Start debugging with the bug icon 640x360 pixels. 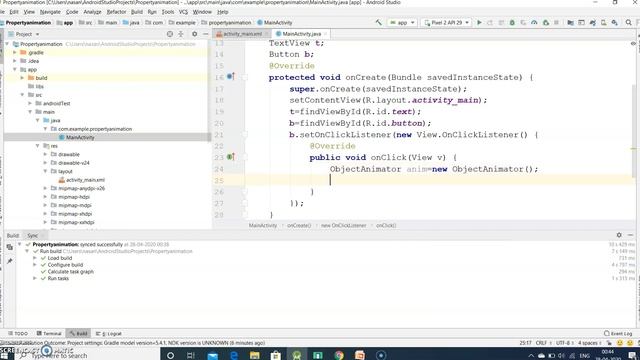pos(512,22)
